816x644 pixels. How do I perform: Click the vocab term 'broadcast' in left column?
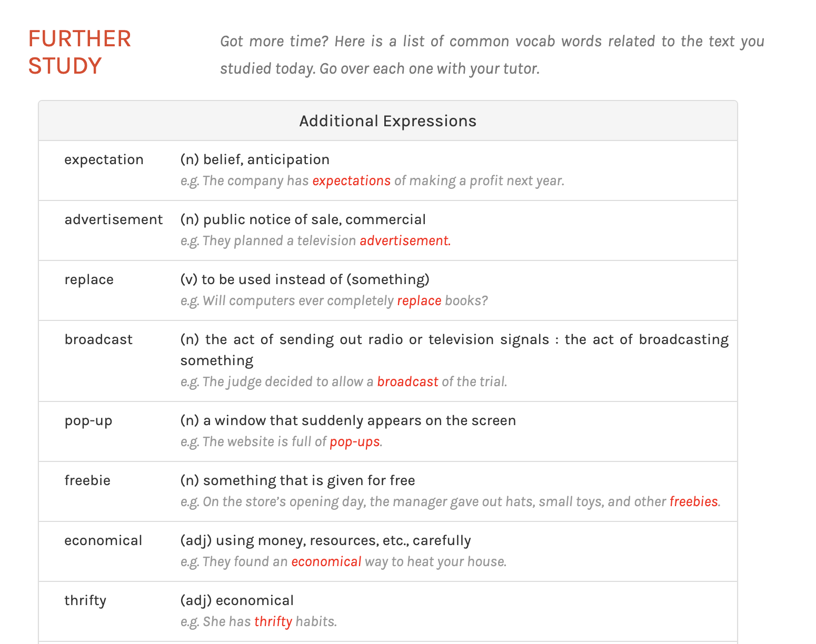point(98,340)
